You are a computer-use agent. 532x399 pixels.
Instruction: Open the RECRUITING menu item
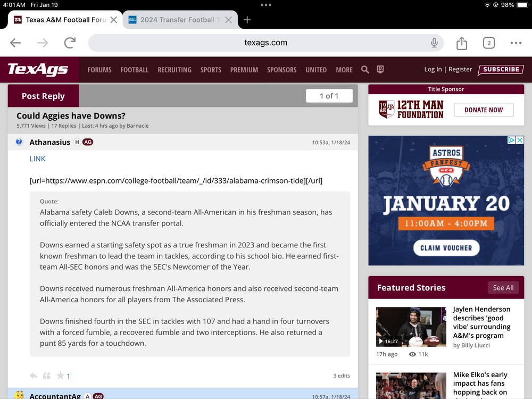(x=174, y=70)
